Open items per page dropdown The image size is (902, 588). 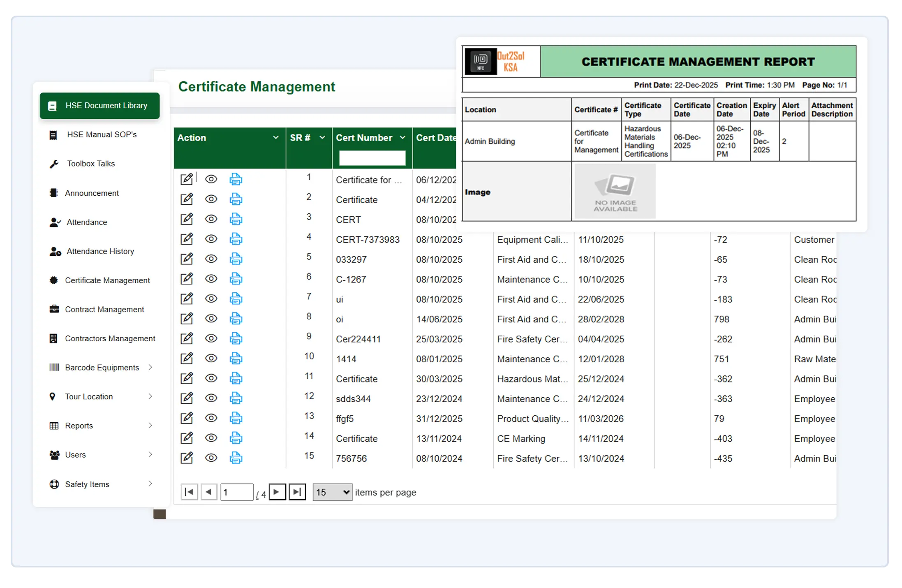point(332,492)
